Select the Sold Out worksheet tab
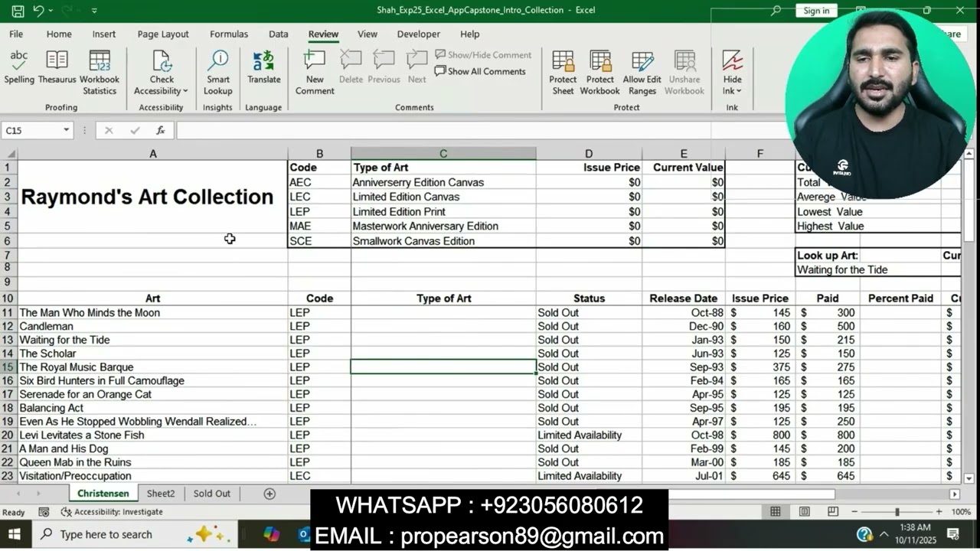This screenshot has height=551, width=980. point(212,494)
